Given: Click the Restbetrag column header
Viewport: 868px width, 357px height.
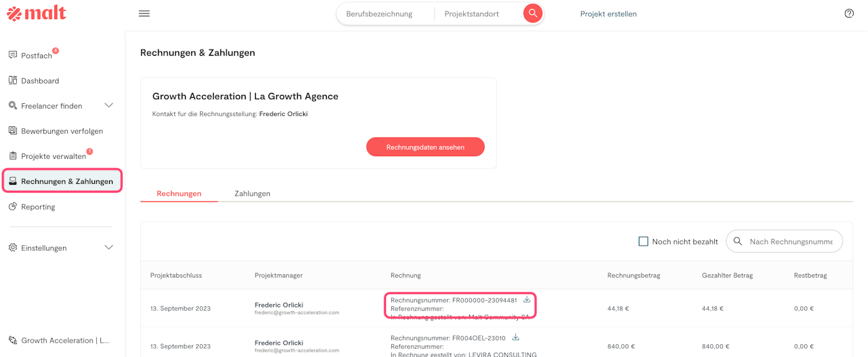Looking at the screenshot, I should pyautogui.click(x=810, y=275).
